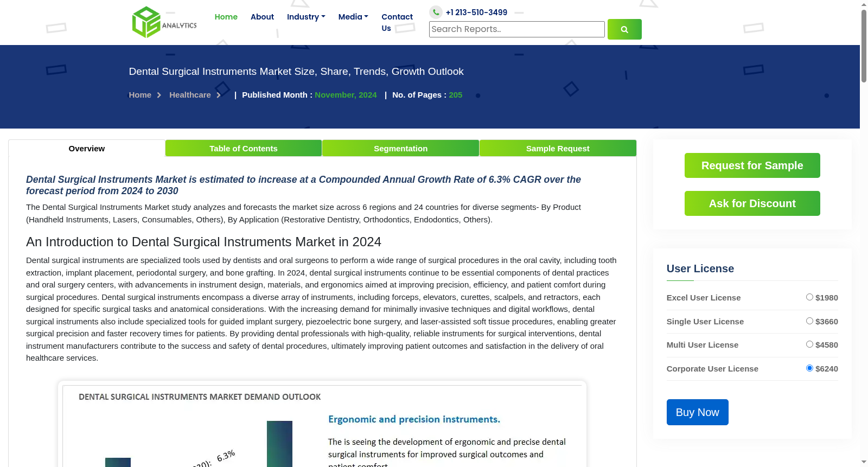The width and height of the screenshot is (868, 467).
Task: Open the Segmentation tab
Action: (x=400, y=149)
